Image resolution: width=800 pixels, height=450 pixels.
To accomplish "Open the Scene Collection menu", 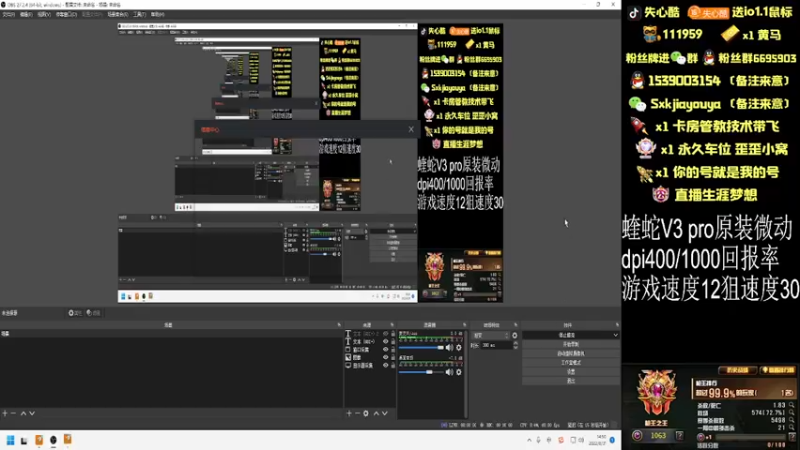I will pos(118,14).
